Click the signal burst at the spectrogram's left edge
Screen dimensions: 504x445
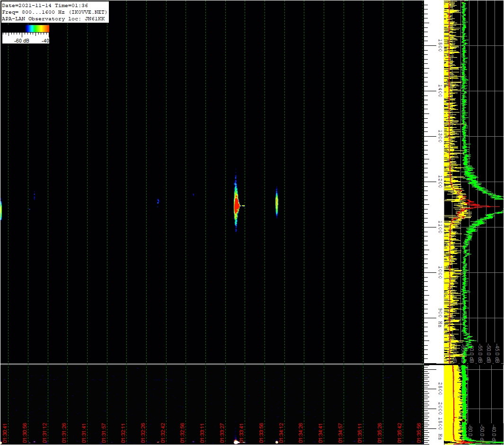pyautogui.click(x=1, y=209)
